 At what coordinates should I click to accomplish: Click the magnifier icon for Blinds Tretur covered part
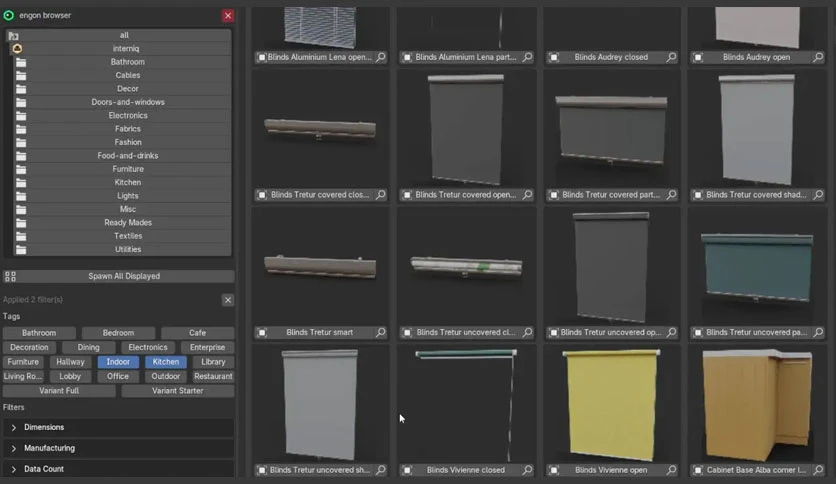[671, 195]
